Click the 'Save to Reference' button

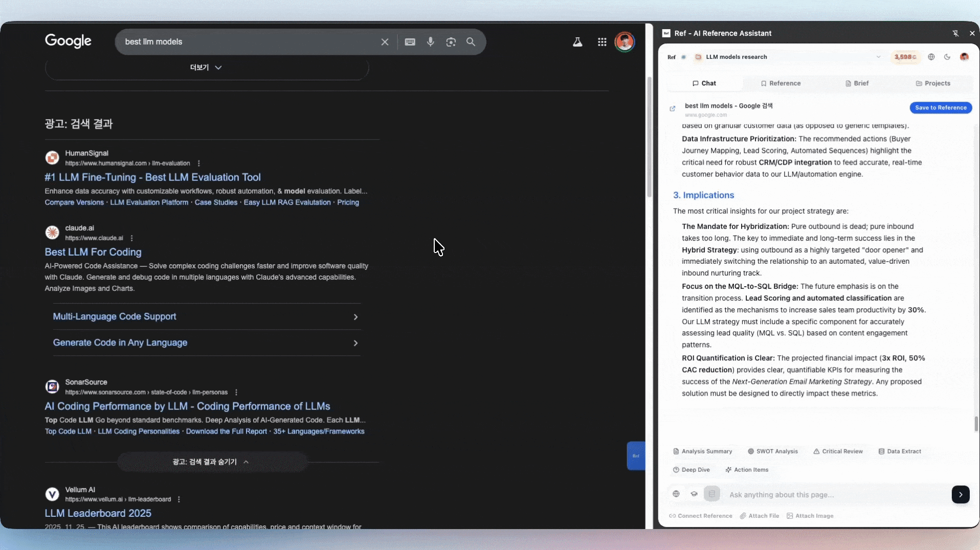point(940,108)
